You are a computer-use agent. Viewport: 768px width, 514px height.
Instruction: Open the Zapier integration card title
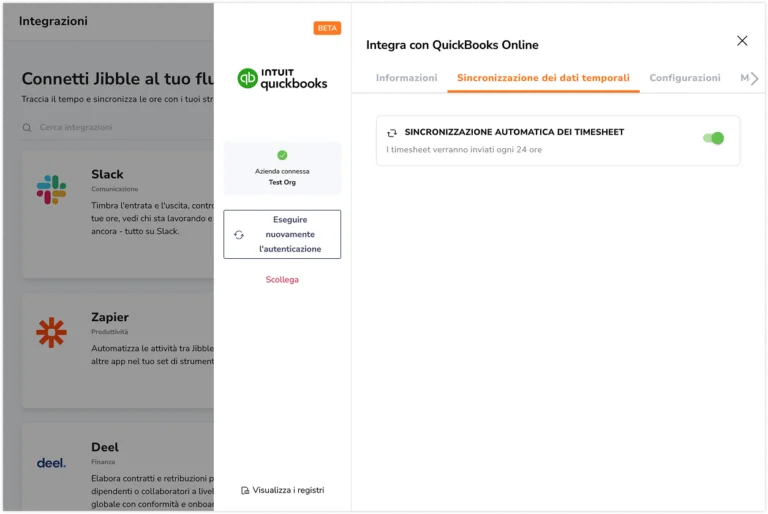(x=110, y=317)
